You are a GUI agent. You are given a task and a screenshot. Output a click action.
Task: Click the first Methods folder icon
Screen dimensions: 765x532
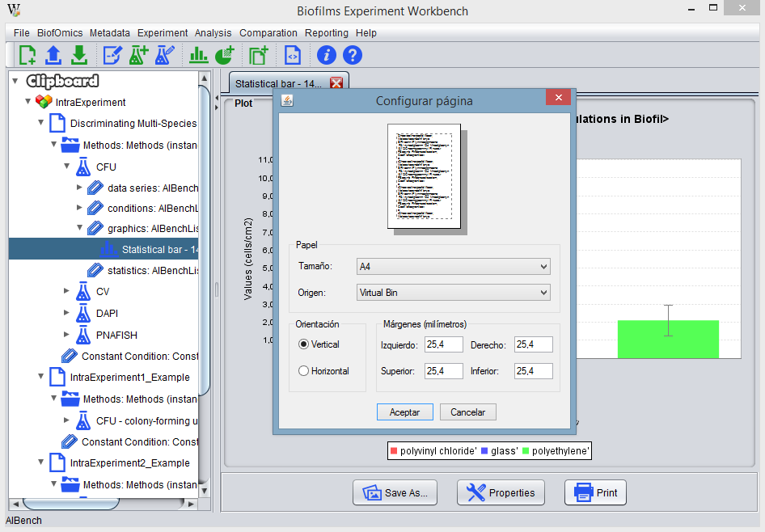(x=70, y=145)
